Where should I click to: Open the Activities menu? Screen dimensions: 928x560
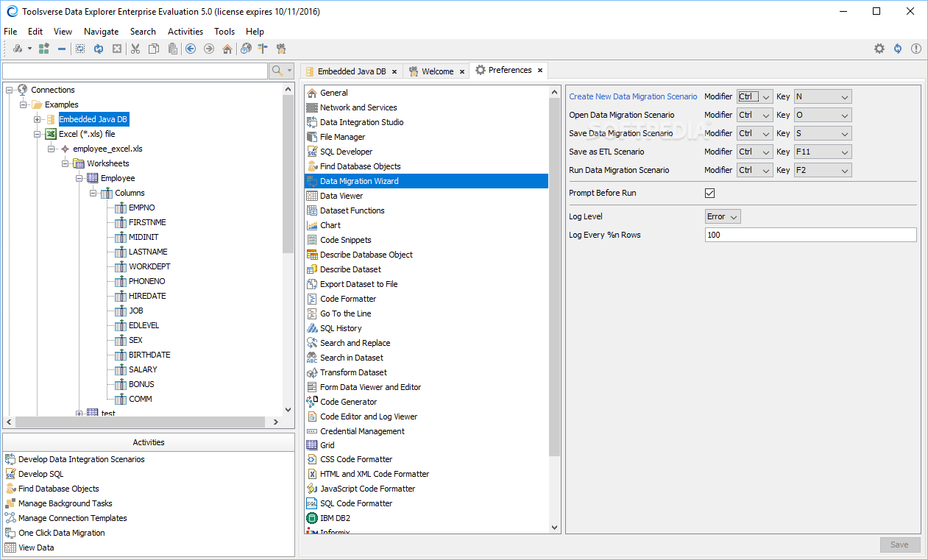[x=185, y=32]
